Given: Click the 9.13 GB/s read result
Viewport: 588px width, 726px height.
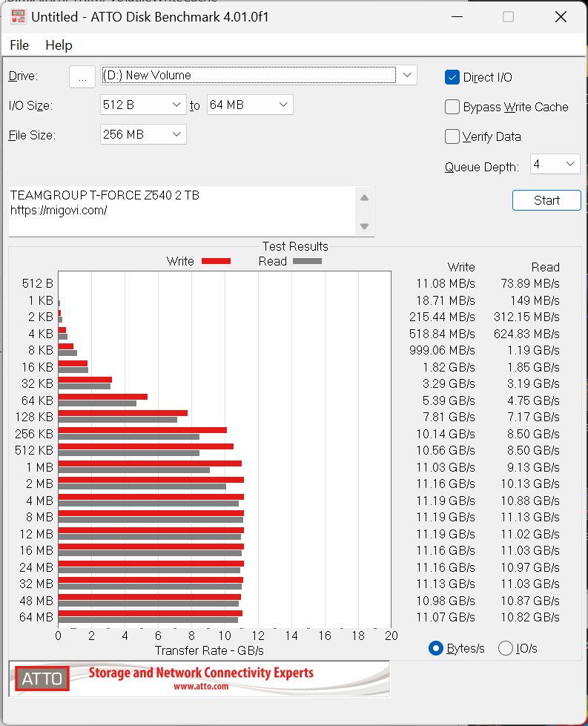Looking at the screenshot, I should (x=533, y=467).
